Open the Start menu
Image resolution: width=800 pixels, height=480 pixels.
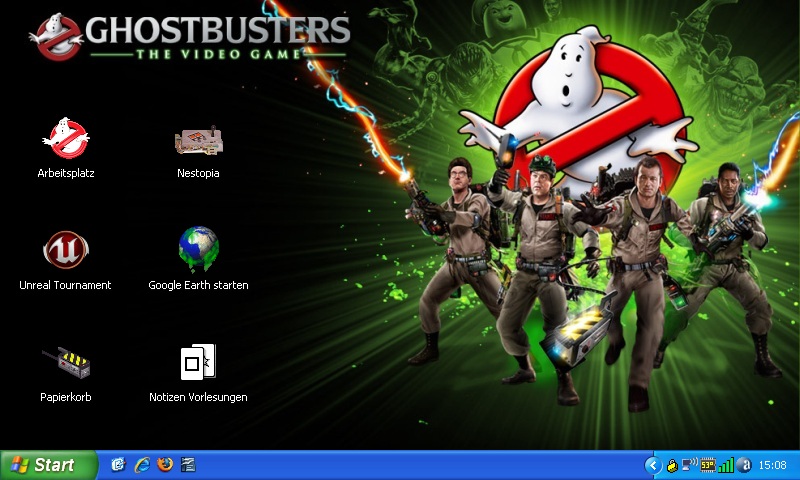[x=48, y=465]
